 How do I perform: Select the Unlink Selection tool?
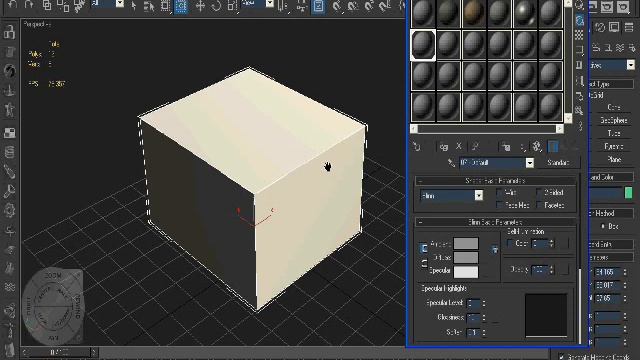(63, 5)
